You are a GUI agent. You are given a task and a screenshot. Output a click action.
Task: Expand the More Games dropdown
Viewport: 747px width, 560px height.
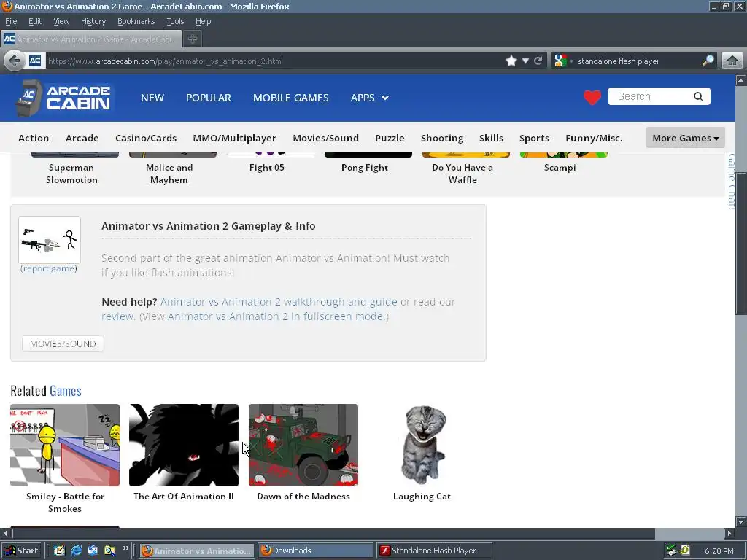pyautogui.click(x=686, y=138)
